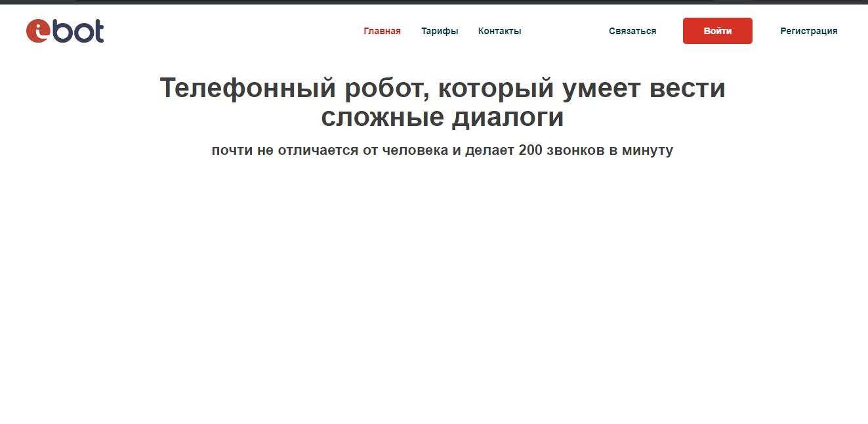Viewport: 868px width, 424px height.
Task: Click the dark "bot" lettering in the logo
Action: coord(79,31)
